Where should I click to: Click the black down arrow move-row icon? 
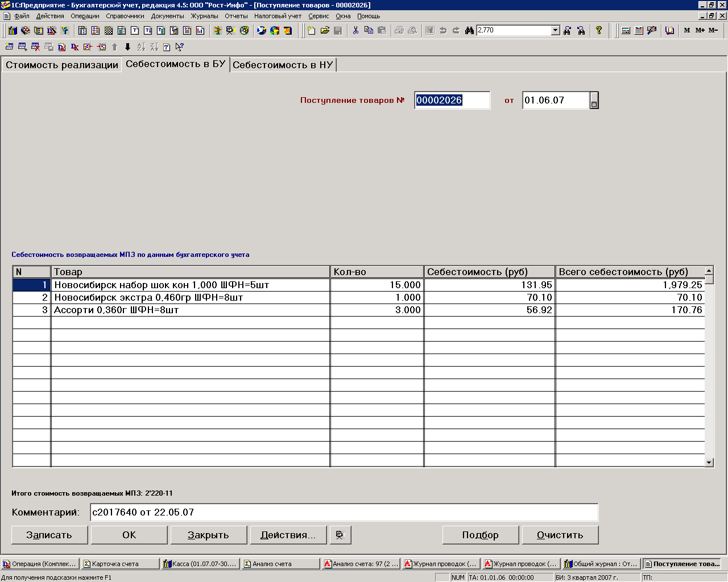127,47
